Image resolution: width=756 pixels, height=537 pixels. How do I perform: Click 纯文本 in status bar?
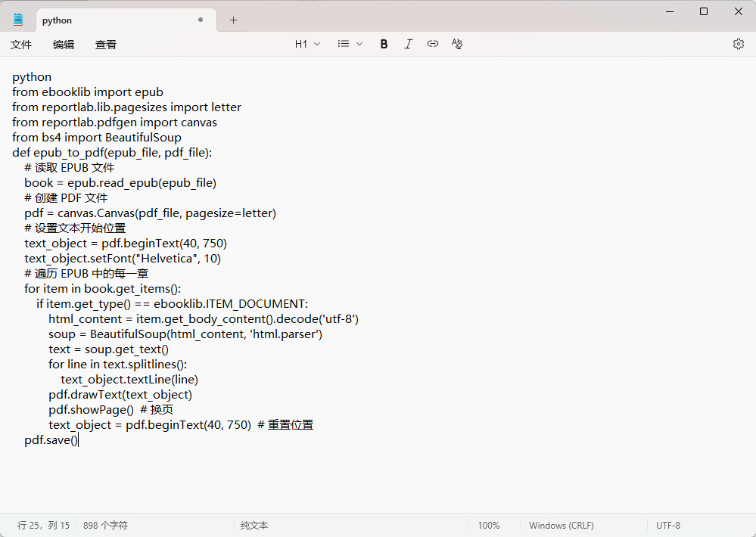pos(254,525)
